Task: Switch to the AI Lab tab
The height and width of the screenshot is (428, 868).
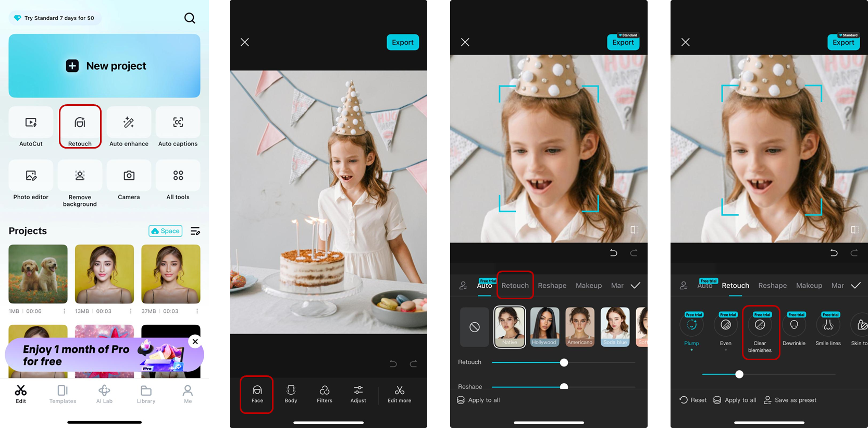Action: pyautogui.click(x=104, y=394)
